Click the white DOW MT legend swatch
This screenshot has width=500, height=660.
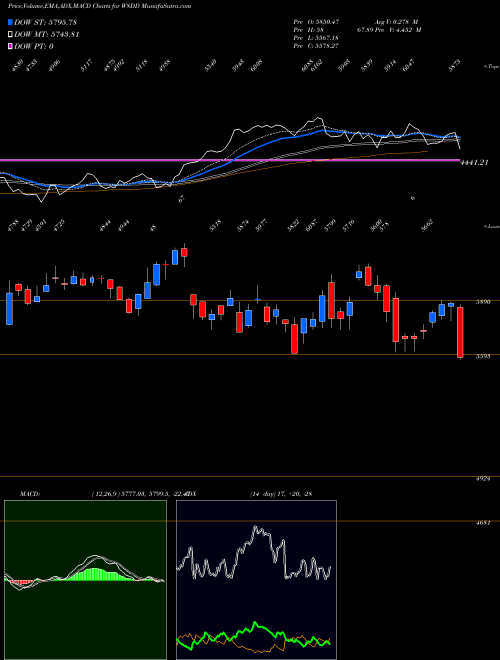tap(10, 35)
